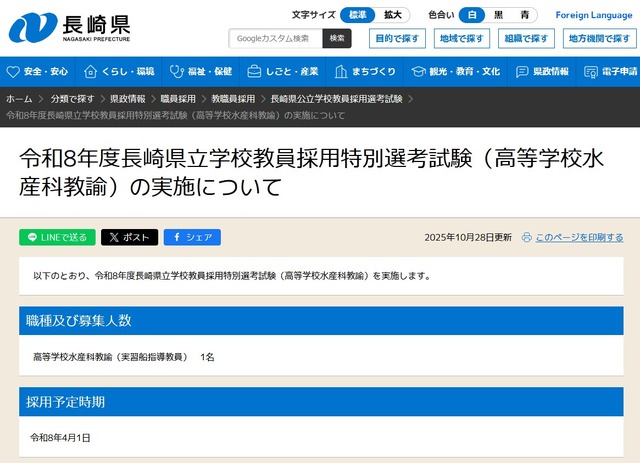Focus the Googleカスタム検索 input field
Viewport: 640px width, 463px height.
(x=276, y=38)
